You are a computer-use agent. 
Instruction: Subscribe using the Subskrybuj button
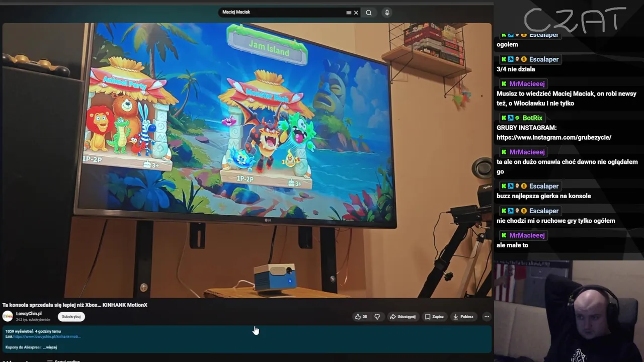coord(71,317)
